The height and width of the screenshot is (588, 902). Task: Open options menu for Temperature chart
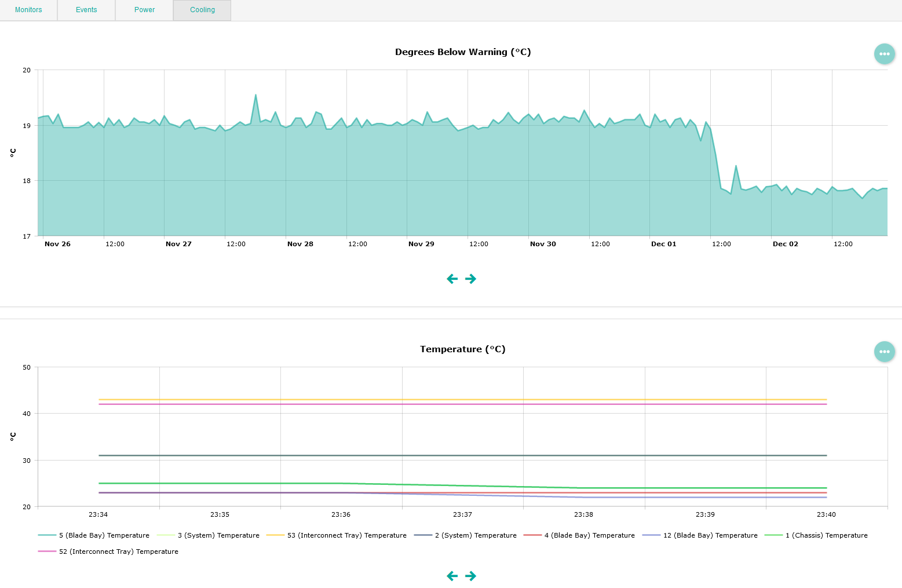coord(884,352)
